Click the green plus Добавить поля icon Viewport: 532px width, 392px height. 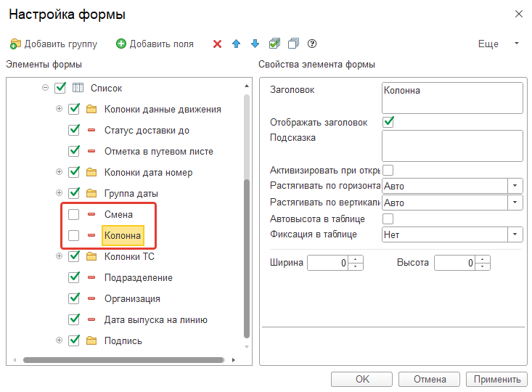[x=120, y=44]
